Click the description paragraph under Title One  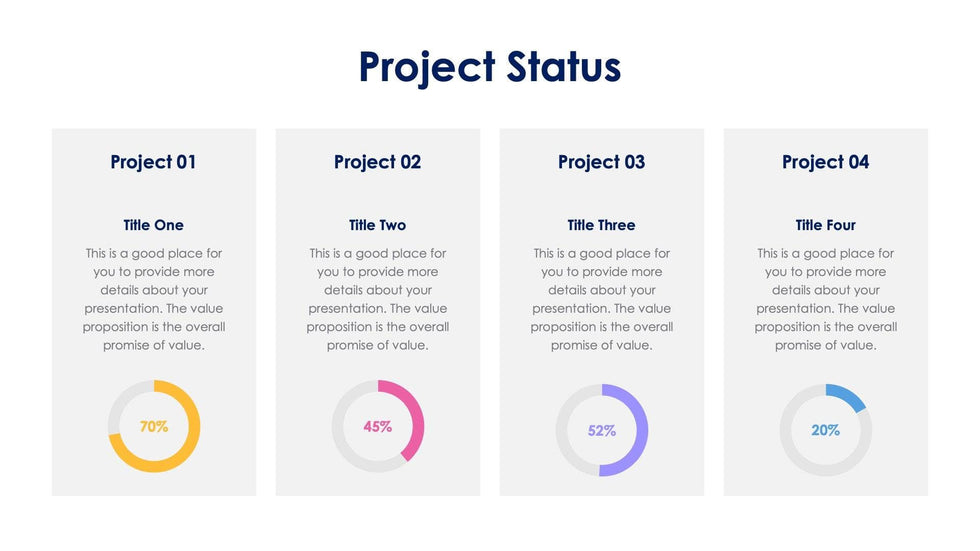153,299
